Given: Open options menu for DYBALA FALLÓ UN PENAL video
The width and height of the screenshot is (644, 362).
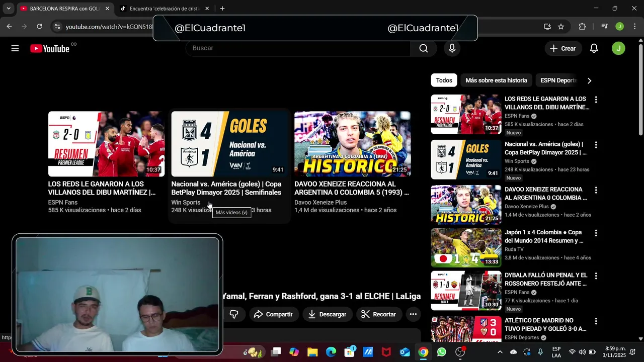Looking at the screenshot, I should [x=596, y=276].
